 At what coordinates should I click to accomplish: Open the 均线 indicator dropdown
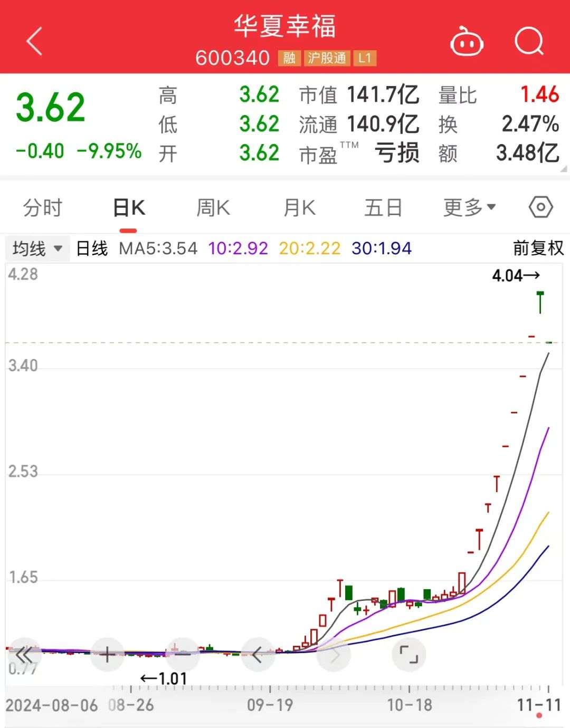37,248
